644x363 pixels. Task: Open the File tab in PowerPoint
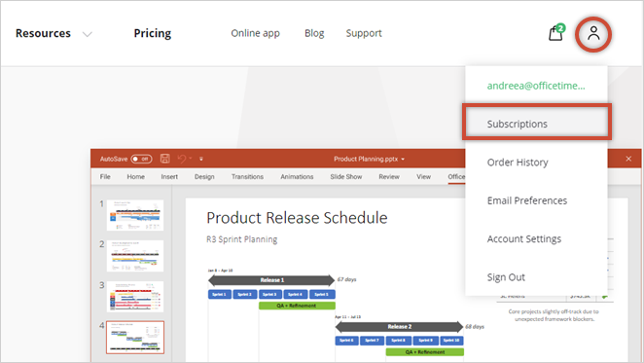pyautogui.click(x=105, y=177)
